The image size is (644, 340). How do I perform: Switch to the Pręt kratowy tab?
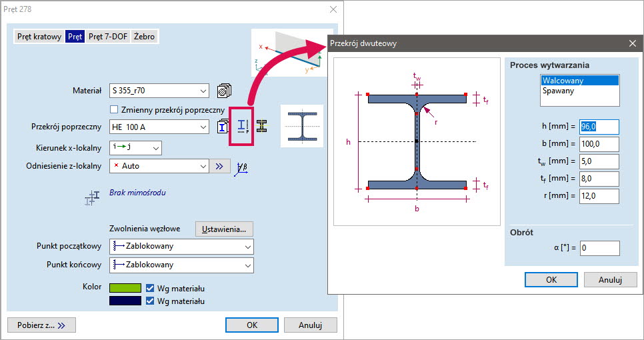pos(39,37)
